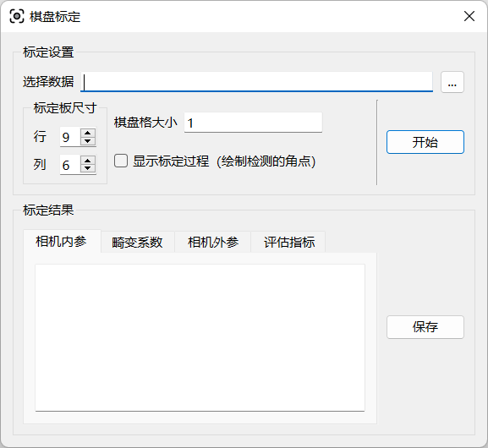Click the 标定结果 group title
Image resolution: width=488 pixels, height=448 pixels.
pos(48,210)
